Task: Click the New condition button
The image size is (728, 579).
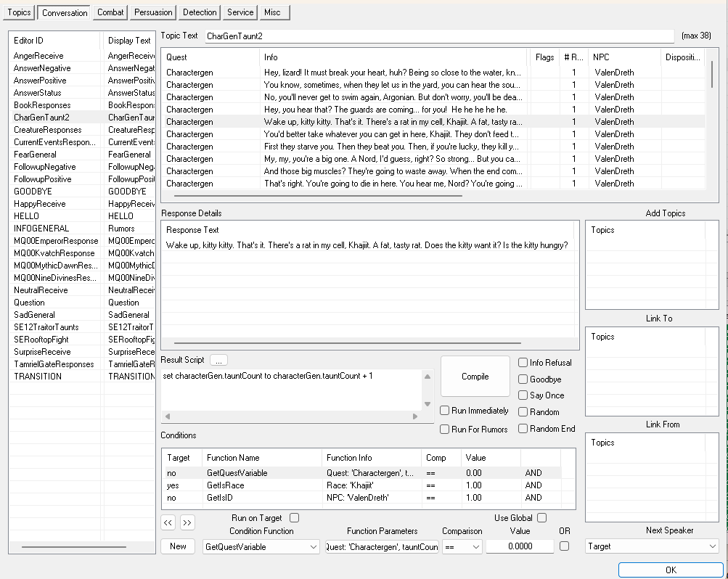Action: click(x=178, y=546)
